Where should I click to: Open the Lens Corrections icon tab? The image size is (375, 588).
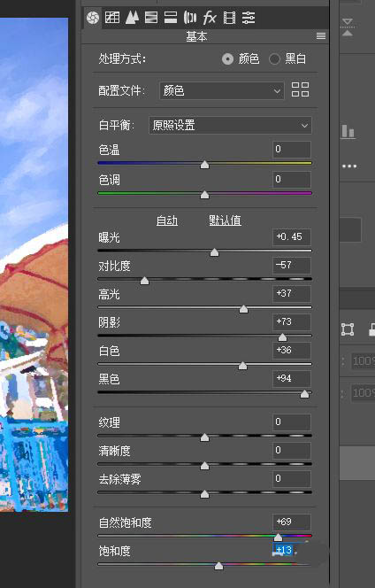tap(190, 17)
